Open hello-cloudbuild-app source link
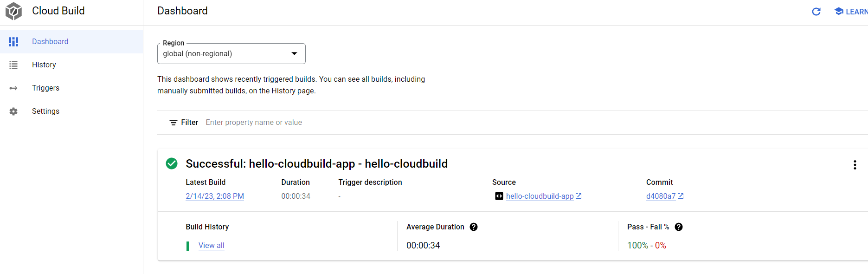 click(x=540, y=196)
